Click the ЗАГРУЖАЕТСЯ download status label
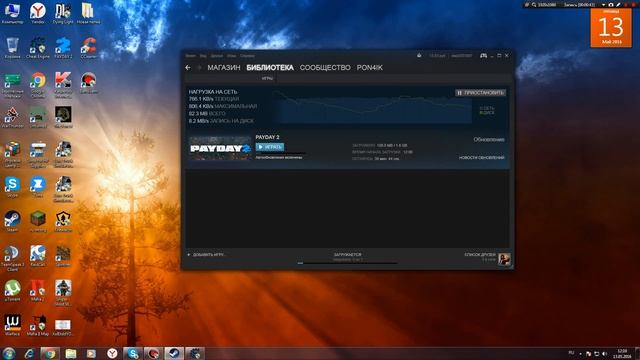640x360 pixels. coord(347,255)
